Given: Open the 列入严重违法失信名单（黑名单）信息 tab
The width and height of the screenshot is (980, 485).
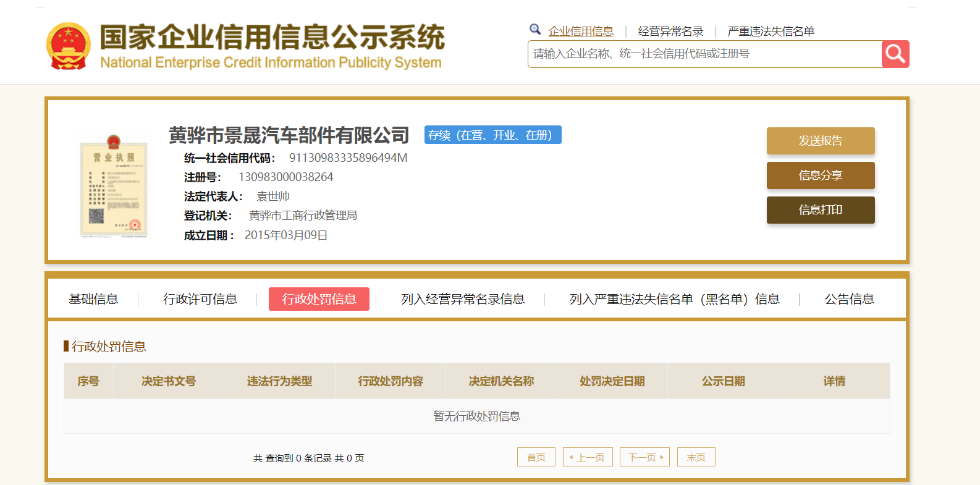Looking at the screenshot, I should click(675, 299).
